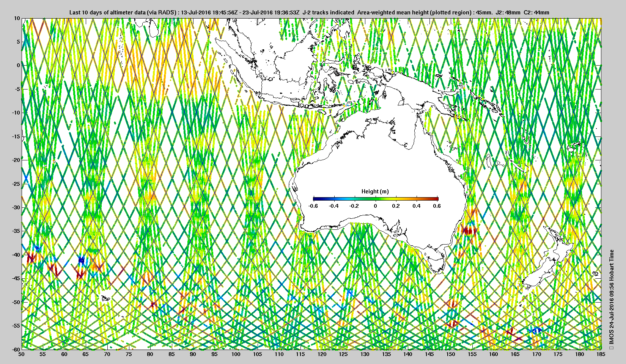Click latitude axis label "-35"
The width and height of the screenshot is (626, 364).
tap(16, 231)
